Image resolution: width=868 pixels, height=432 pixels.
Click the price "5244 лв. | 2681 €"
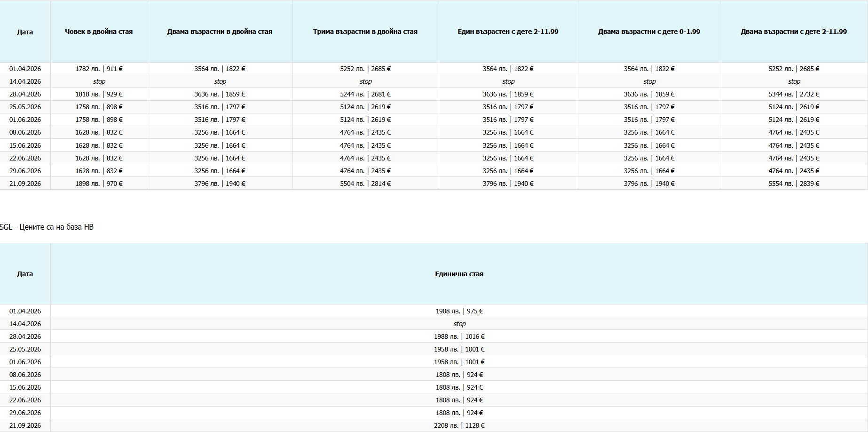[x=365, y=94]
